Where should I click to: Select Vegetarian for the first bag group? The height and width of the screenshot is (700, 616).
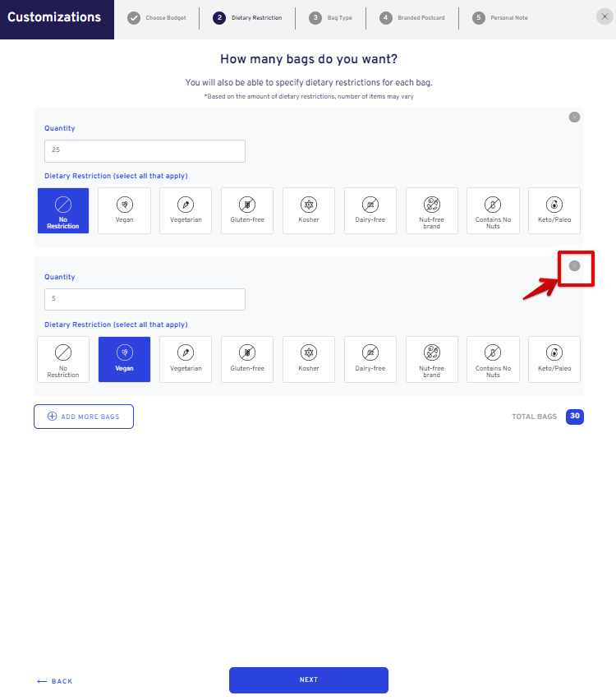coord(186,210)
